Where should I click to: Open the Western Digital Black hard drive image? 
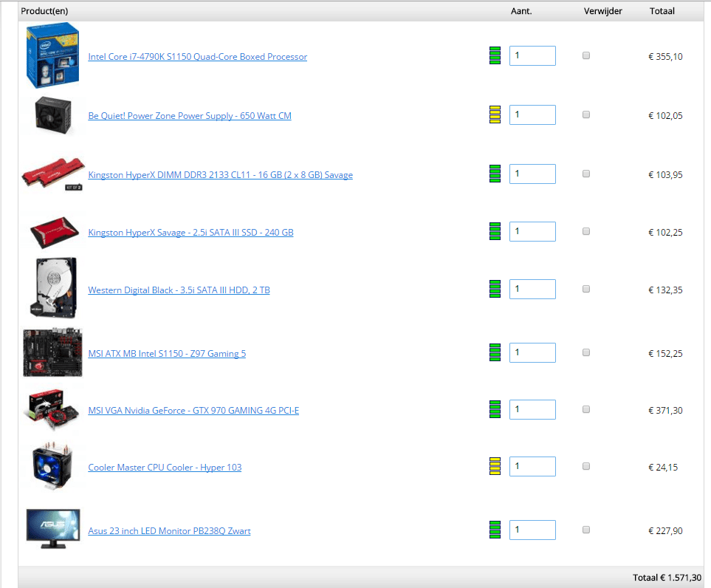(x=53, y=287)
